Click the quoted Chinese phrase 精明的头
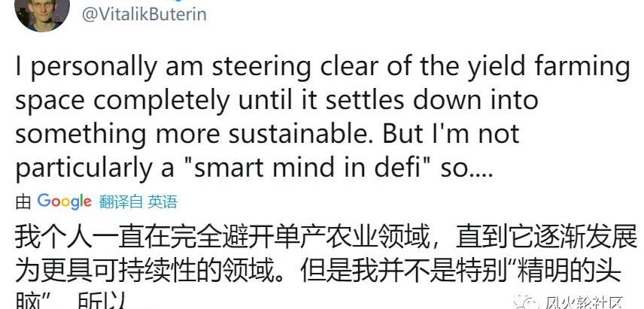Viewport: 644px width, 309px height. pyautogui.click(x=554, y=271)
